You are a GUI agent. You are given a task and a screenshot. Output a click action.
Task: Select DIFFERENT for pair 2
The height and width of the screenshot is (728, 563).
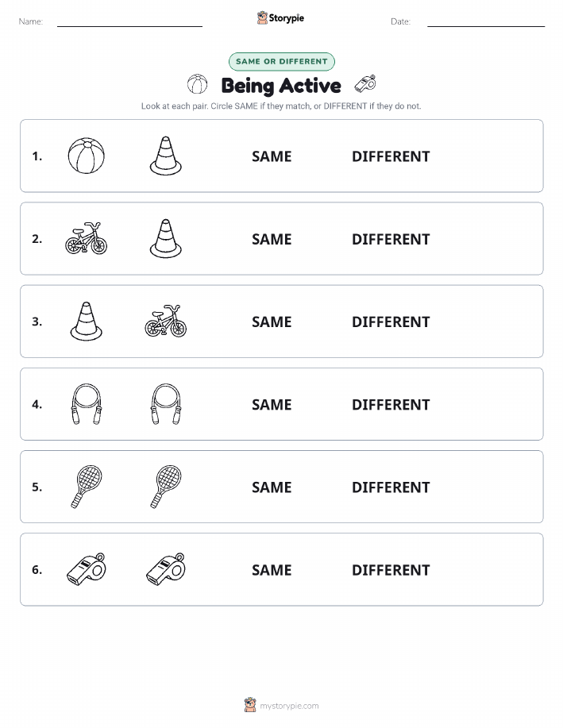point(391,239)
